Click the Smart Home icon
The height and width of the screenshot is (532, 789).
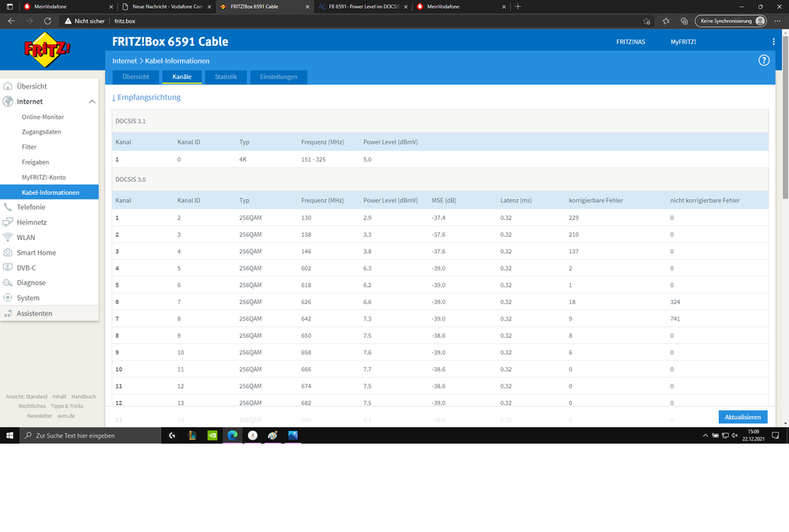(8, 253)
